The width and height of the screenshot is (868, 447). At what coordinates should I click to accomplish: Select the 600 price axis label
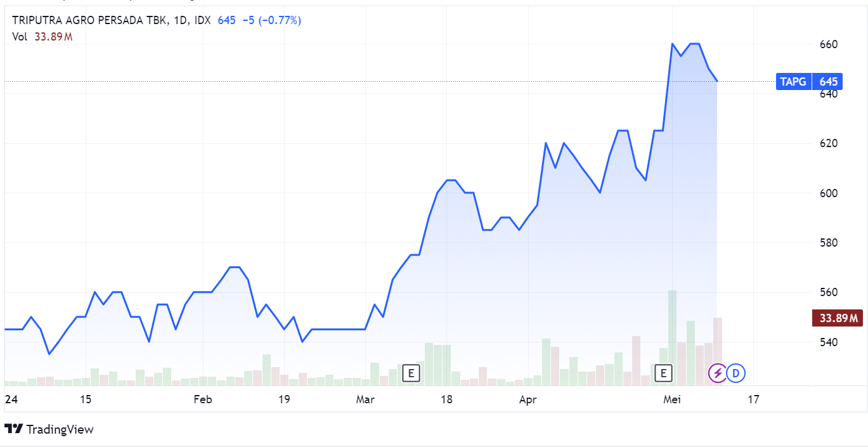(x=830, y=193)
